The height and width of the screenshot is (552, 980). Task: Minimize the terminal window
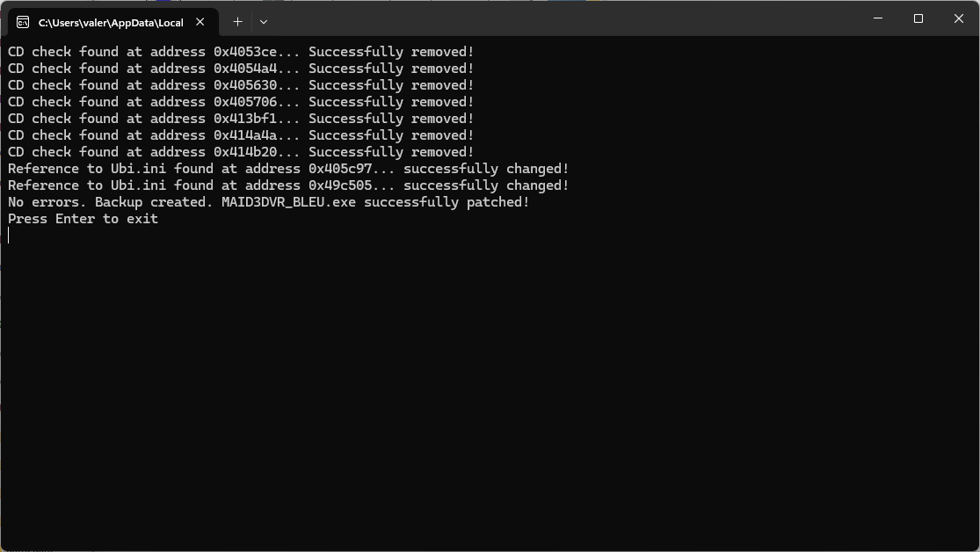click(x=878, y=18)
